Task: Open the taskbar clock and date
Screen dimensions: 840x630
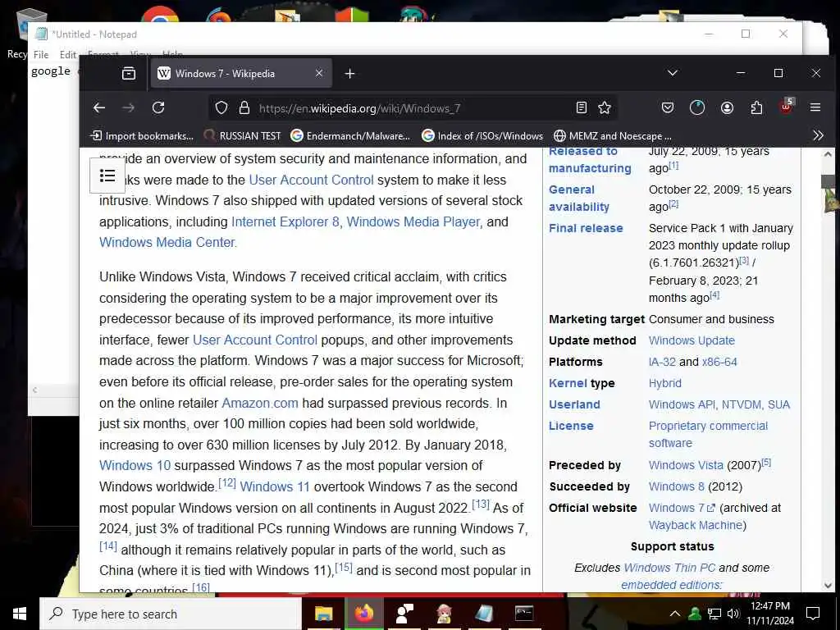Action: click(770, 614)
